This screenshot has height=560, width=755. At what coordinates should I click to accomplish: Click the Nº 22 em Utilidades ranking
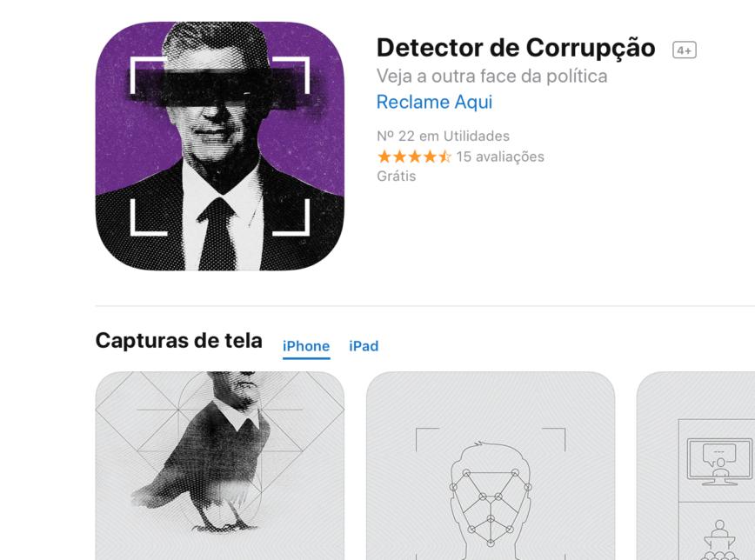(x=443, y=136)
